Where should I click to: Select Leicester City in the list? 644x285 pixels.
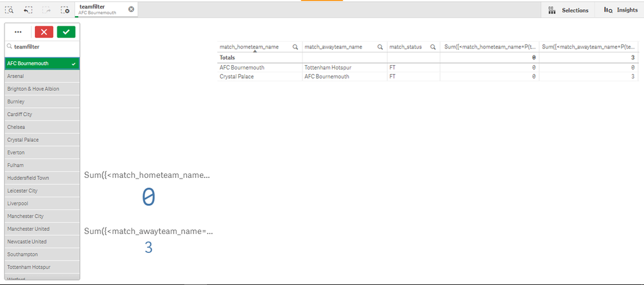pyautogui.click(x=43, y=191)
